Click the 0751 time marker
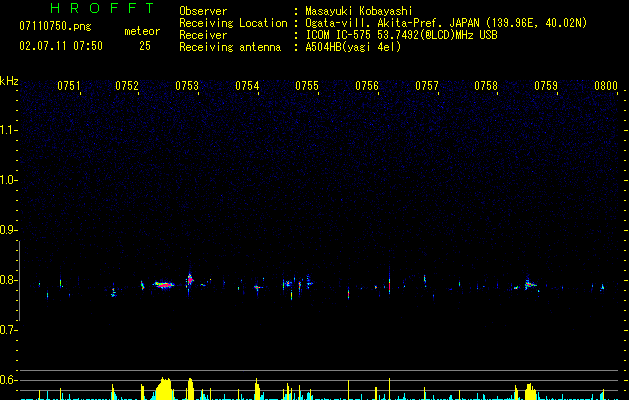 [x=69, y=86]
